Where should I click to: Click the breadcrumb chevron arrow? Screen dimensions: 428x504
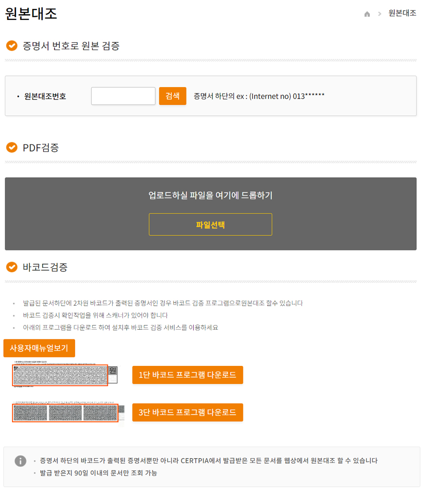coord(380,14)
